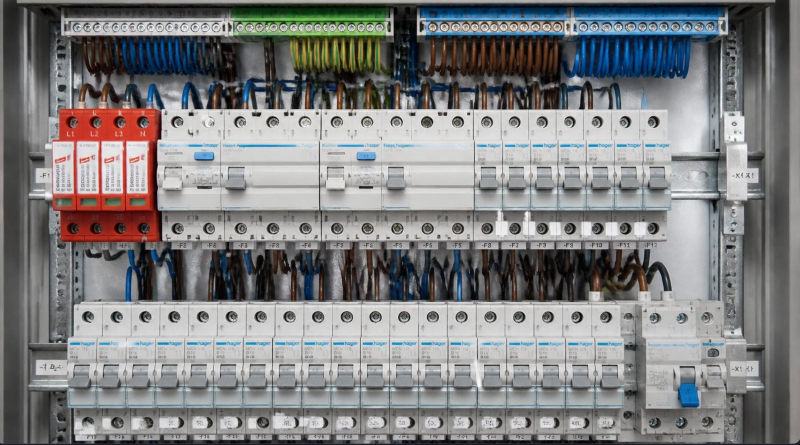Select the red N surge arrester module
This screenshot has height=445, width=800.
point(137,175)
